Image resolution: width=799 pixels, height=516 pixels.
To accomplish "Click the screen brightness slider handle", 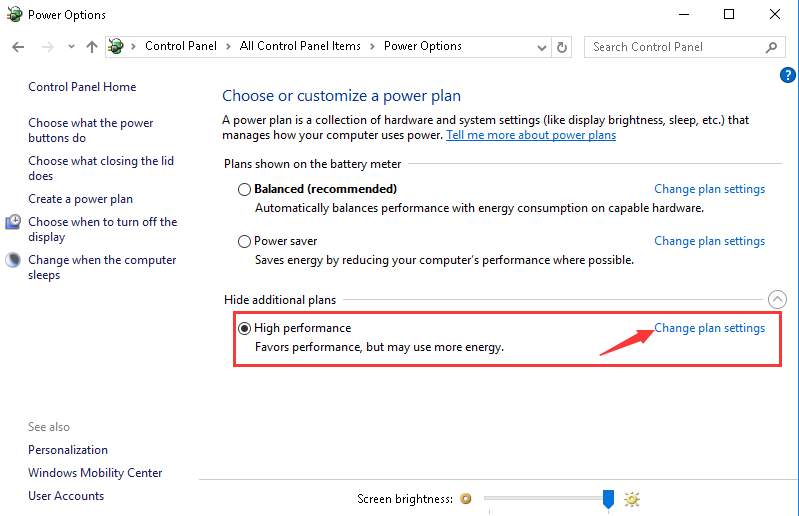I will (608, 499).
